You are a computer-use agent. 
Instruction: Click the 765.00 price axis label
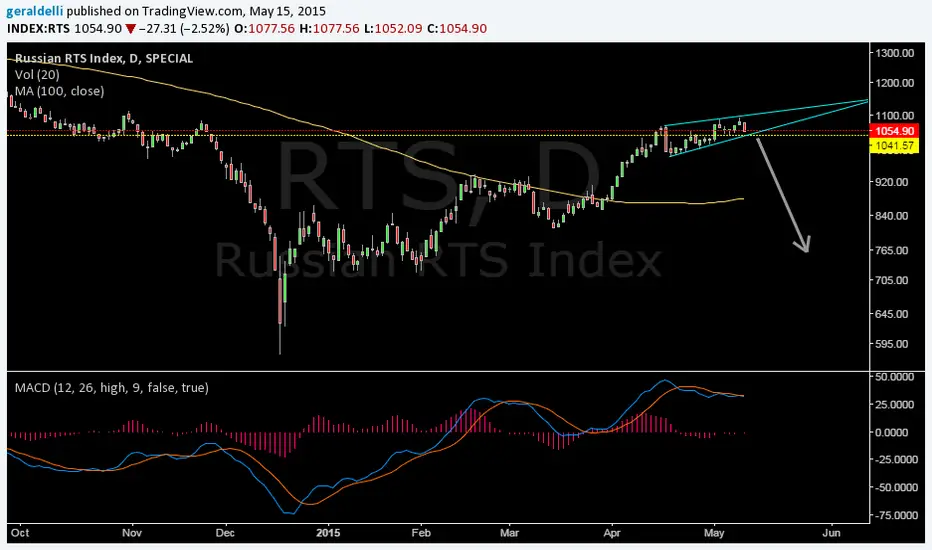[891, 250]
